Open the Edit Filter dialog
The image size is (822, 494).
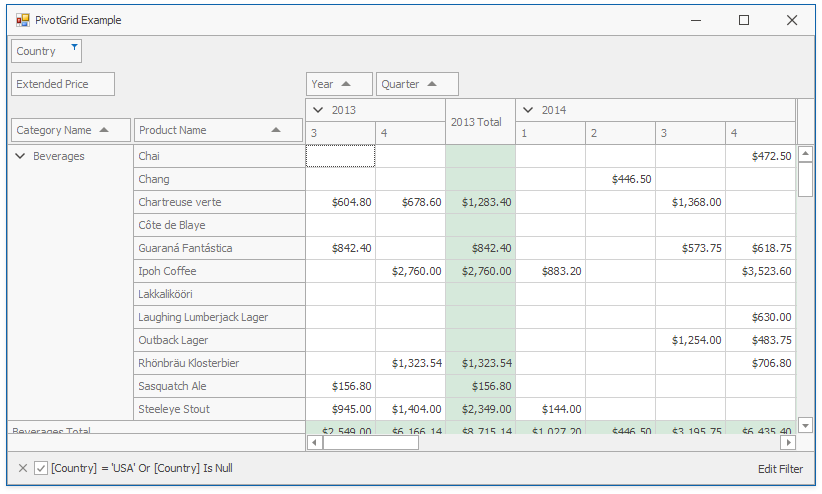pyautogui.click(x=780, y=468)
